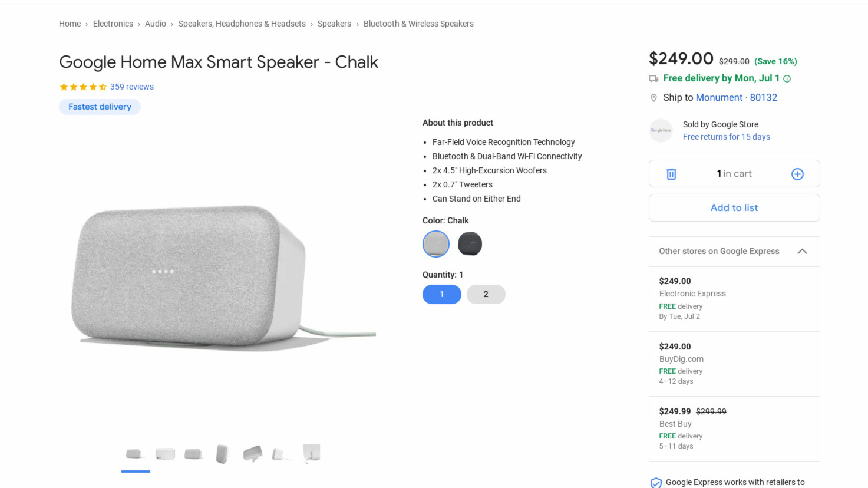Choose the Charcoal color swatch
The height and width of the screenshot is (488, 868).
pyautogui.click(x=470, y=244)
